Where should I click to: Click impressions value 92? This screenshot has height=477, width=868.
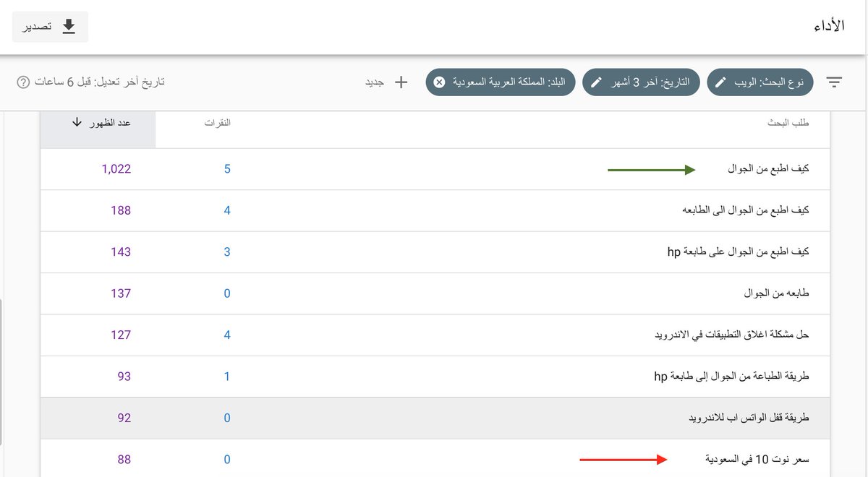(124, 418)
